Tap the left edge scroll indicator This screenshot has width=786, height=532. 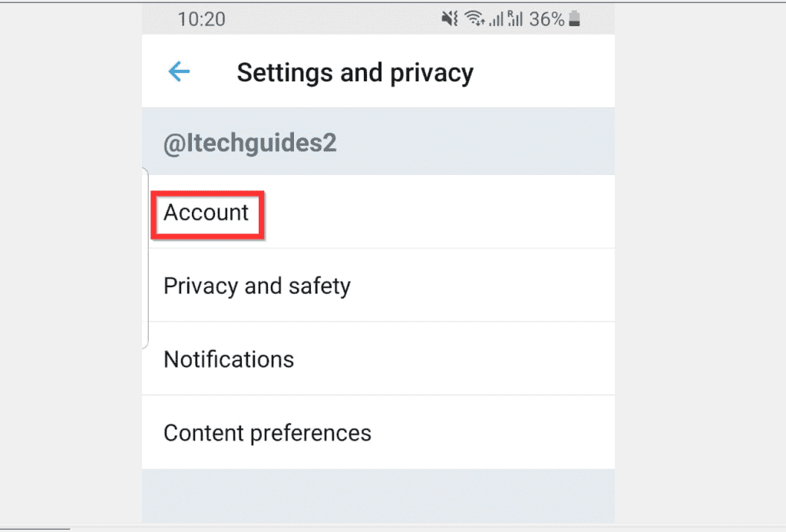tap(146, 253)
